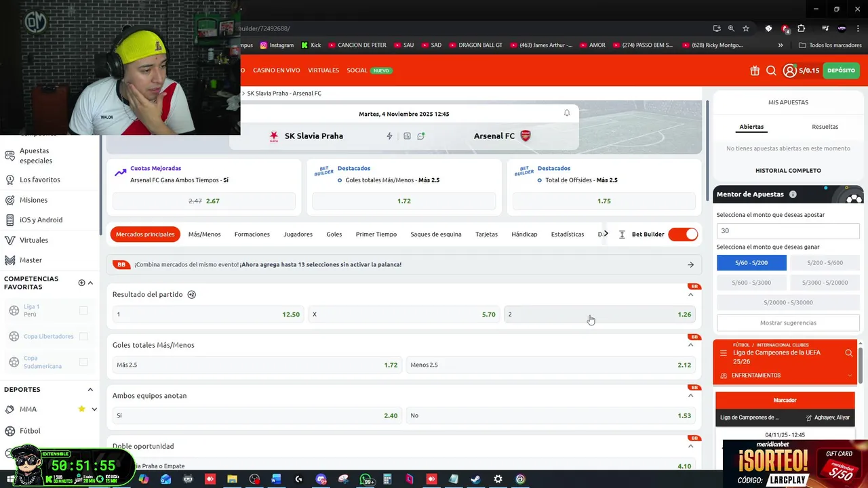Screen dimensions: 868x488
Task: Collapse the Ambos equipos anotan market
Action: click(690, 396)
